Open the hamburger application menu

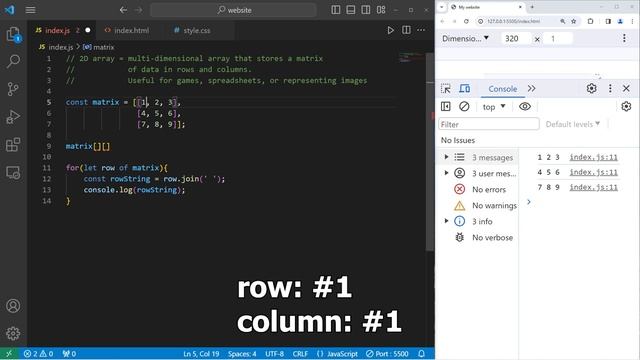(x=31, y=10)
